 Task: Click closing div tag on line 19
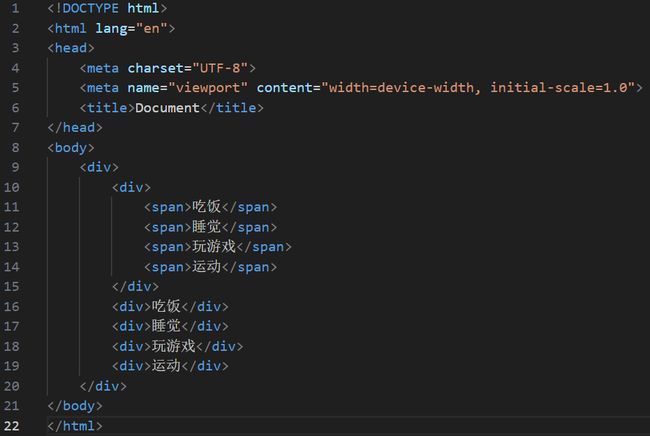point(205,366)
